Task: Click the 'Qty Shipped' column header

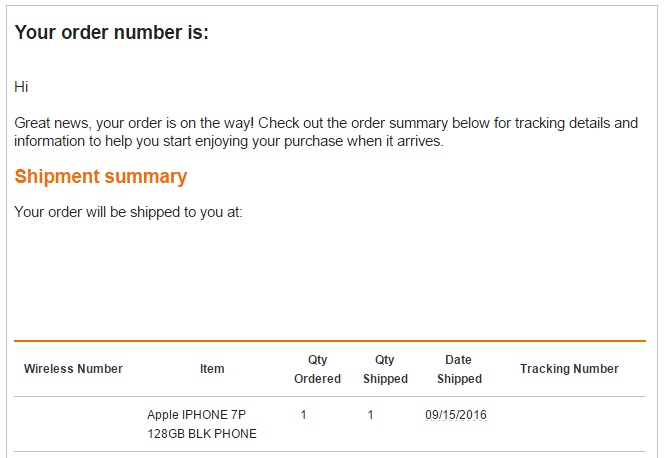Action: pos(385,369)
